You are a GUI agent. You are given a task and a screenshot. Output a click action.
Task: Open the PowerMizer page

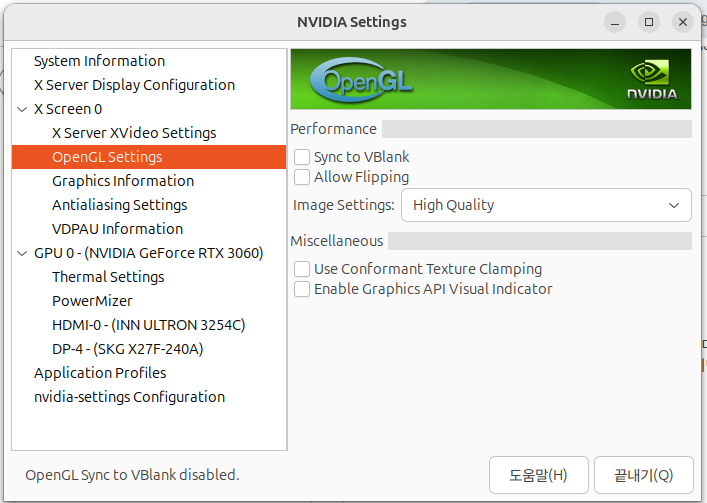[92, 301]
